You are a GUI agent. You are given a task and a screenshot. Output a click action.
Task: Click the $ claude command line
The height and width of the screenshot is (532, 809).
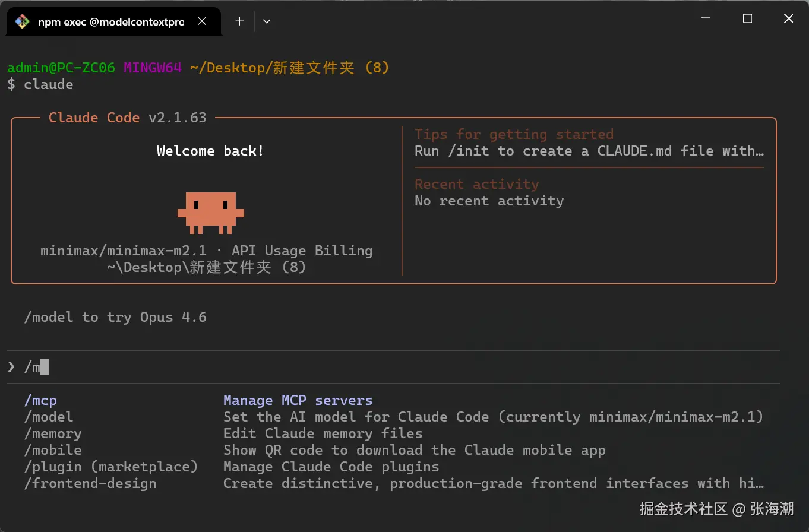pyautogui.click(x=40, y=84)
